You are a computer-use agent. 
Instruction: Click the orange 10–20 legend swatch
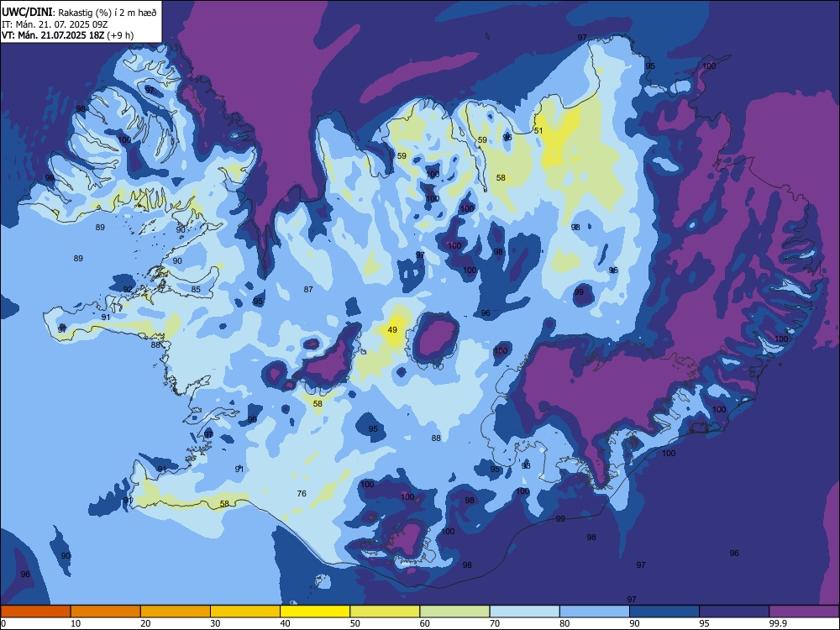pyautogui.click(x=106, y=612)
